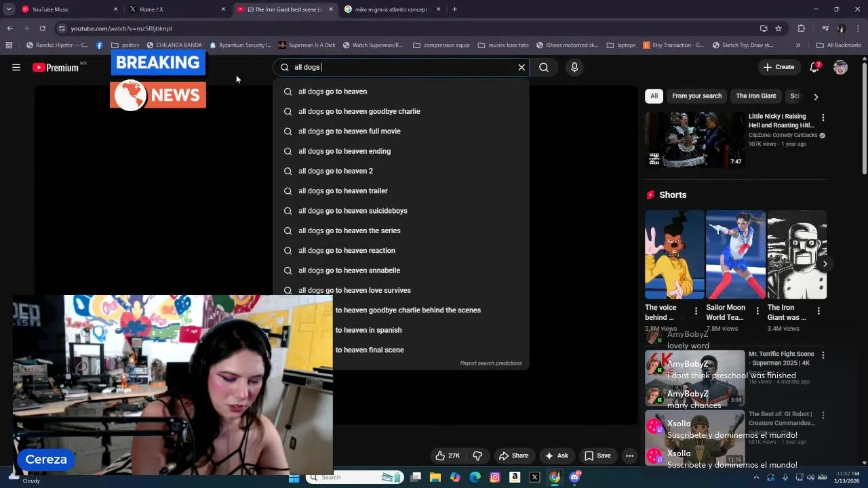
Task: Submit the search with the magnifier button
Action: 544,67
